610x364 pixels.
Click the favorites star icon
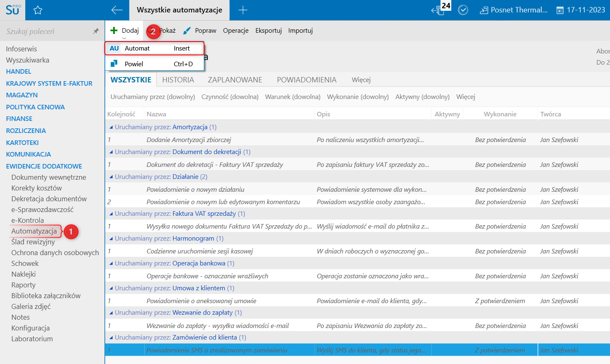(x=38, y=10)
